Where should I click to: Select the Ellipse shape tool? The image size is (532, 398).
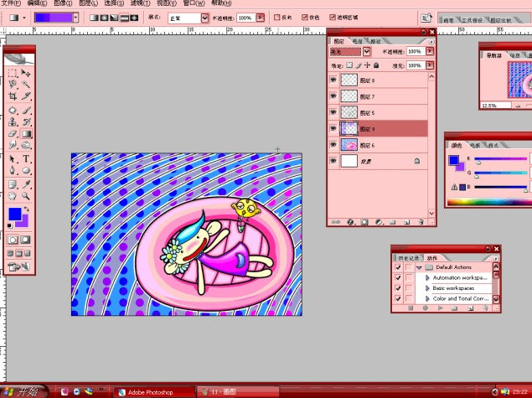point(26,170)
